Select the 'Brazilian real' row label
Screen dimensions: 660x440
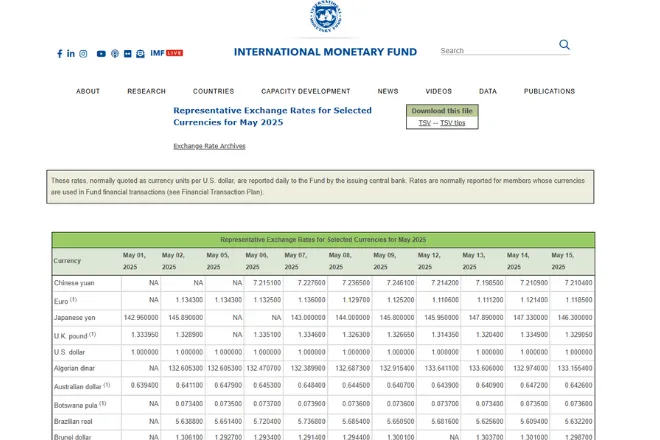click(73, 421)
